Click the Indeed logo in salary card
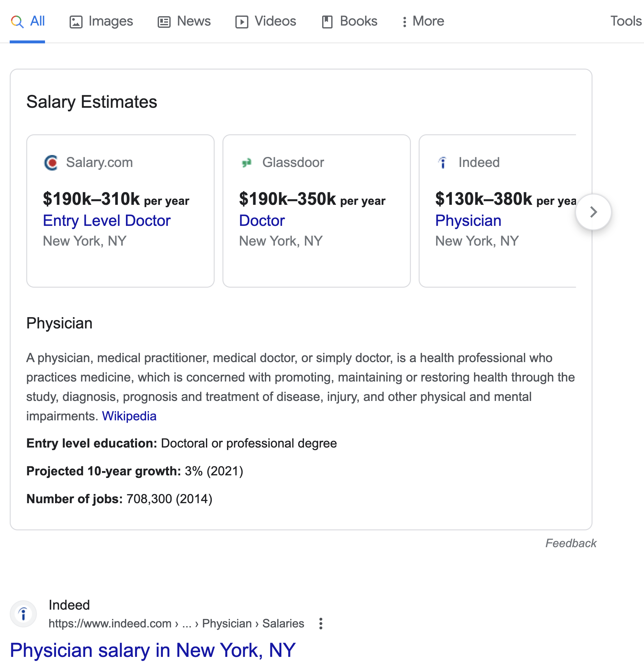This screenshot has height=664, width=644. (x=442, y=163)
